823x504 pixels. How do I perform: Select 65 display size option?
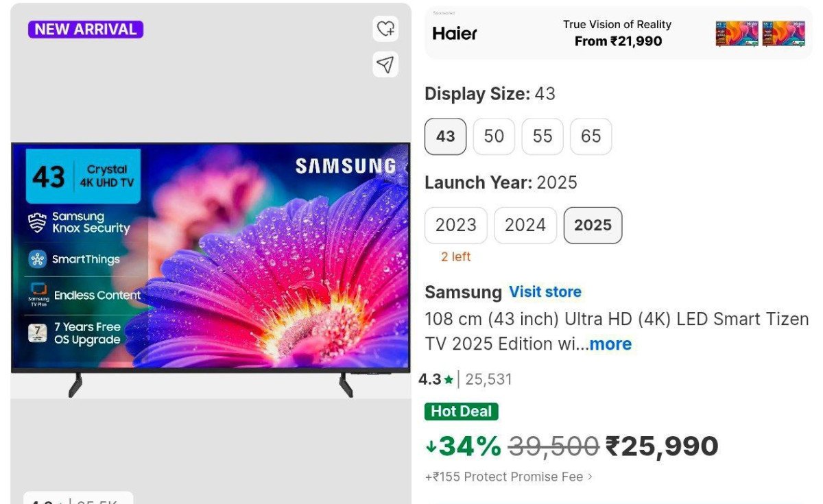[x=591, y=136]
